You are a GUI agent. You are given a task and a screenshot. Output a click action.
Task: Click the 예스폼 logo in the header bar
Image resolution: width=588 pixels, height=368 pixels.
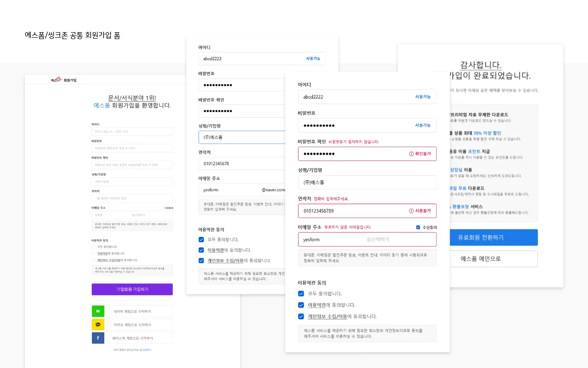57,79
